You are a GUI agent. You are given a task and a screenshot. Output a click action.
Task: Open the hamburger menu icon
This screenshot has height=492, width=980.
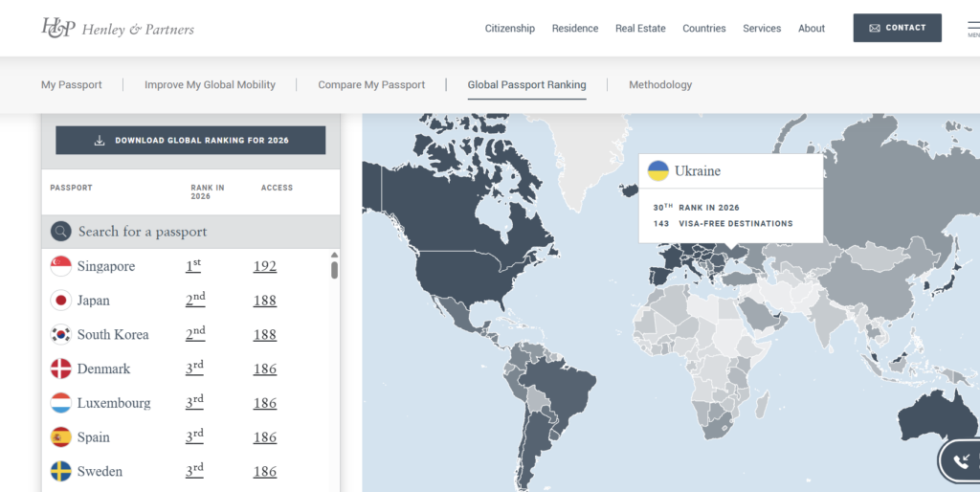click(x=972, y=29)
